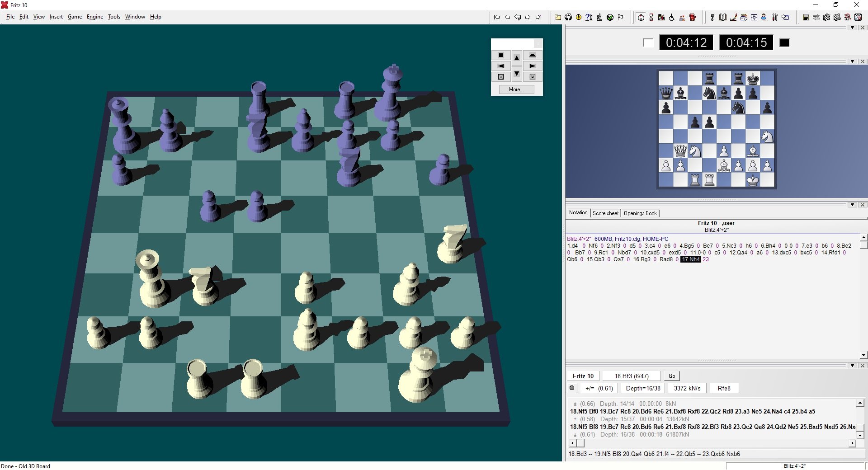Click Depth=16/38 field
This screenshot has width=868, height=470.
click(643, 388)
